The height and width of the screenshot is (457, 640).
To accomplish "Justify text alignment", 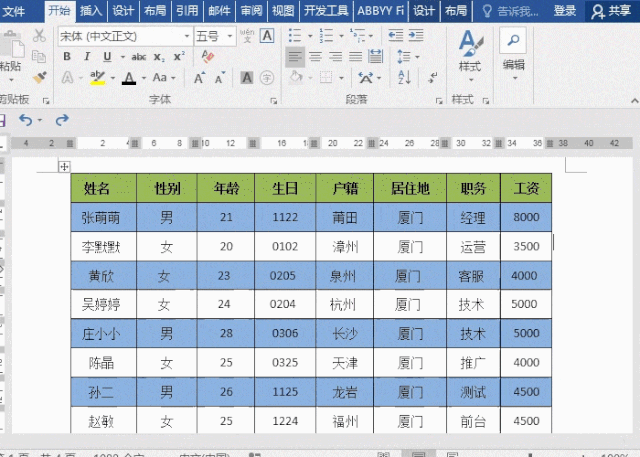I will coord(356,56).
